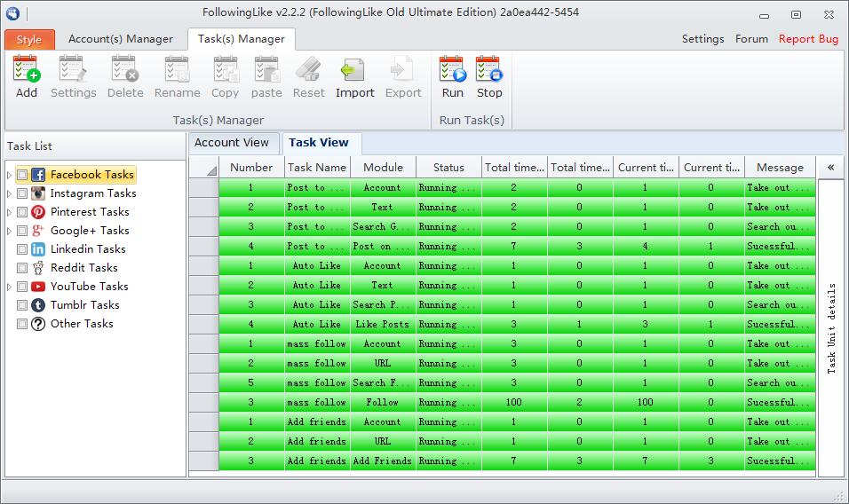Click the Instagram camera icon in Task List
The image size is (849, 504).
coord(38,193)
